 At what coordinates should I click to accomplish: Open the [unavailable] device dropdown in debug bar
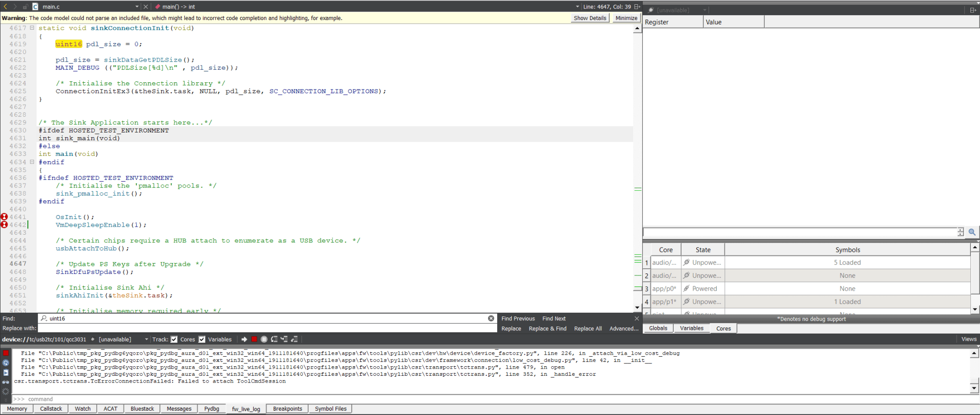(146, 339)
